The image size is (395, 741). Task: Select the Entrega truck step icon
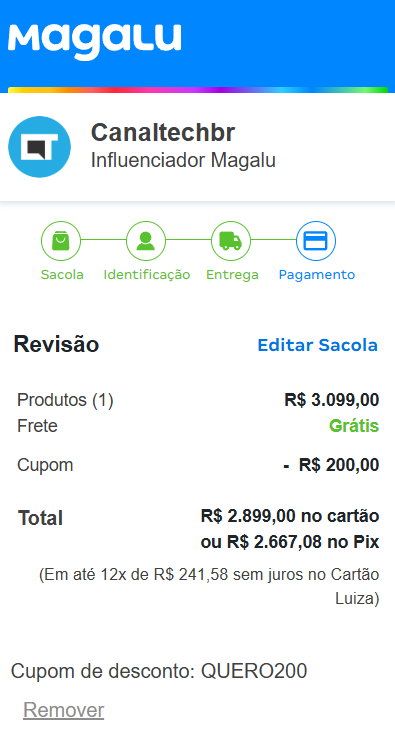(x=231, y=241)
